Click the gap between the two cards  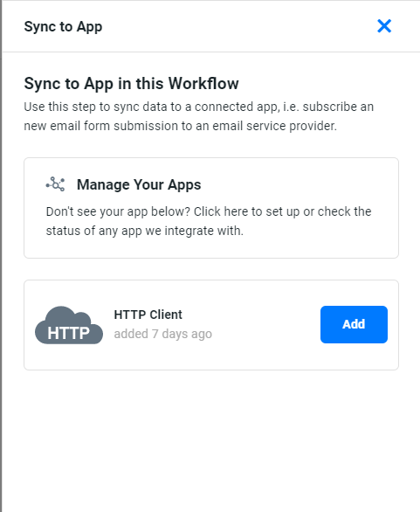pyautogui.click(x=211, y=269)
